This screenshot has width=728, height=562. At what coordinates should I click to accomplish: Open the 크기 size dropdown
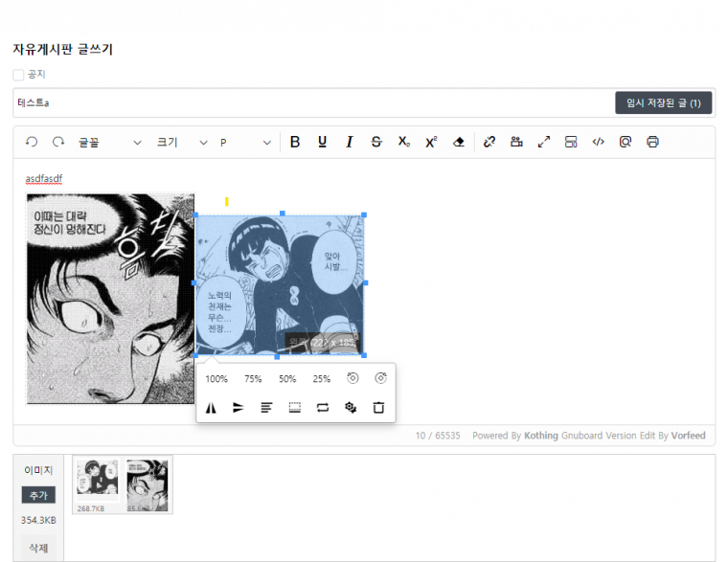pos(182,142)
